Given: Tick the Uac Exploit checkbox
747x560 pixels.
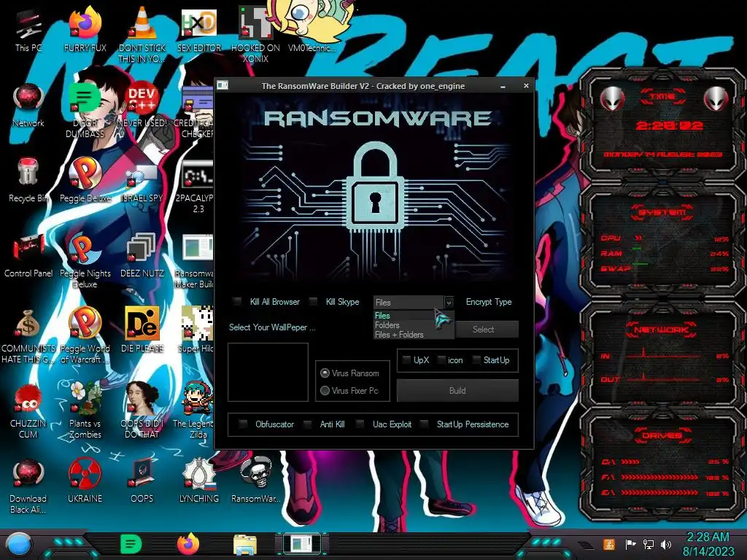Looking at the screenshot, I should [x=360, y=424].
